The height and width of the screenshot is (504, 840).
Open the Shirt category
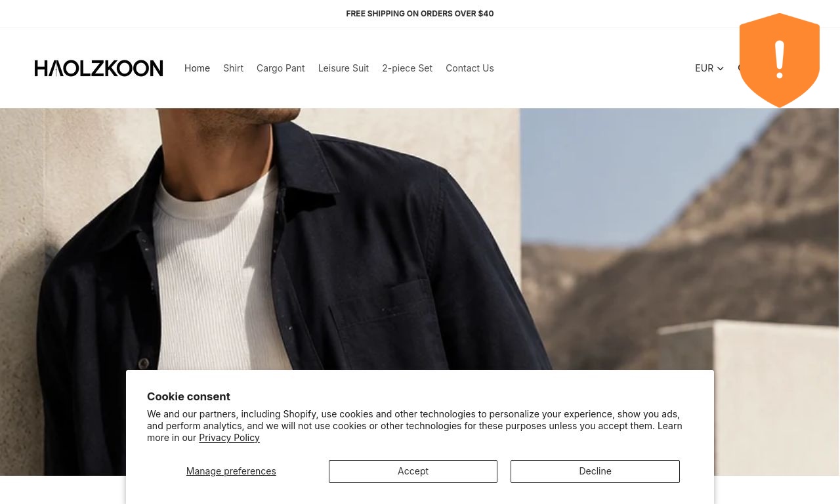(x=233, y=68)
